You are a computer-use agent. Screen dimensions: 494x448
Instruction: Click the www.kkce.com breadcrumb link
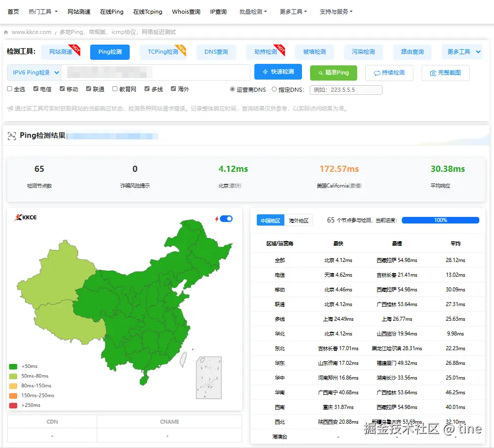point(31,32)
